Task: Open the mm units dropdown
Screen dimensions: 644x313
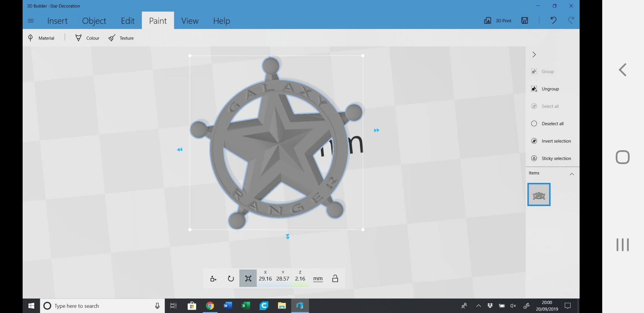Action: 318,278
